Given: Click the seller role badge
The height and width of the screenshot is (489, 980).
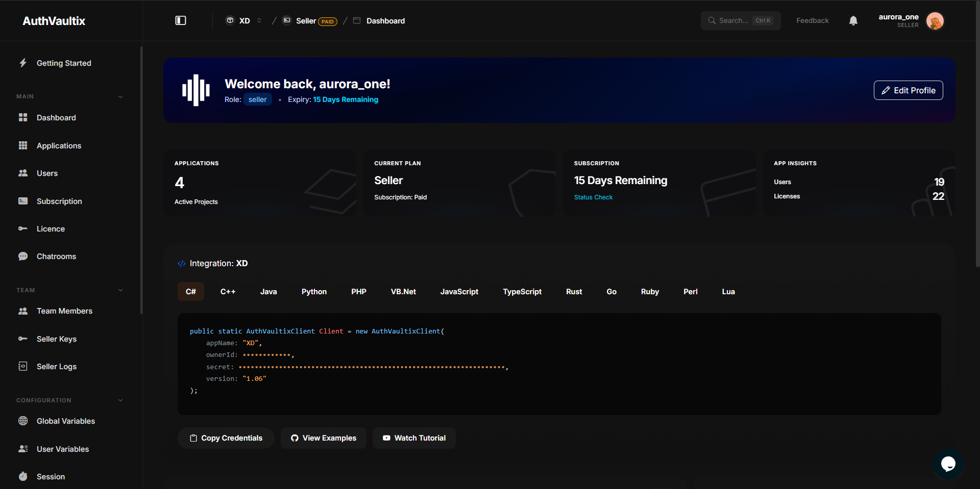Looking at the screenshot, I should [258, 99].
